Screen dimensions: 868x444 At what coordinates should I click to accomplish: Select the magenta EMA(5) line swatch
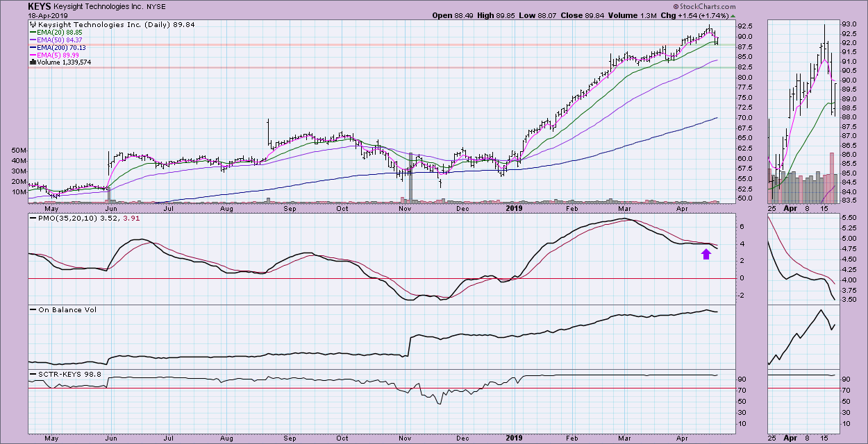pos(33,55)
